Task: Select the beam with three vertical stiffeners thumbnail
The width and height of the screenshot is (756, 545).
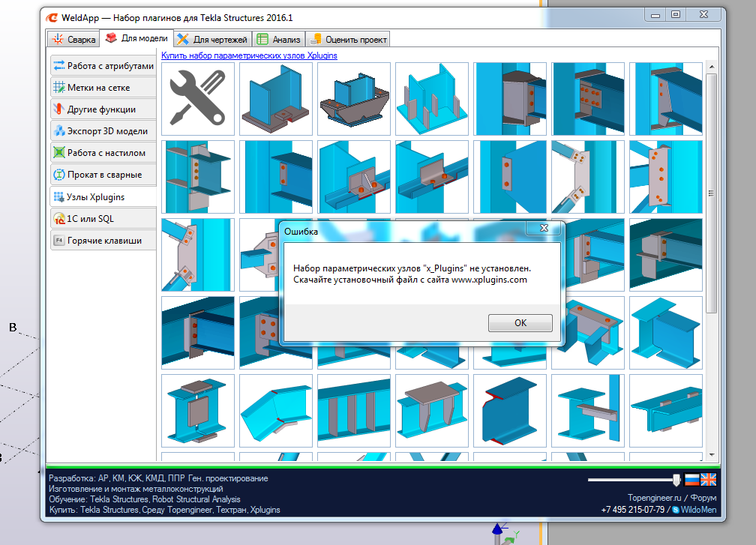Action: [x=354, y=411]
